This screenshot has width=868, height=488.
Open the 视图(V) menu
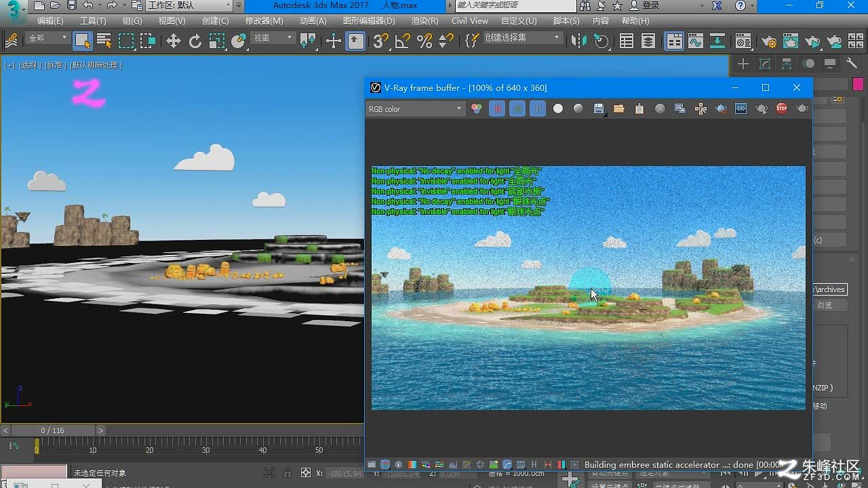pos(172,21)
